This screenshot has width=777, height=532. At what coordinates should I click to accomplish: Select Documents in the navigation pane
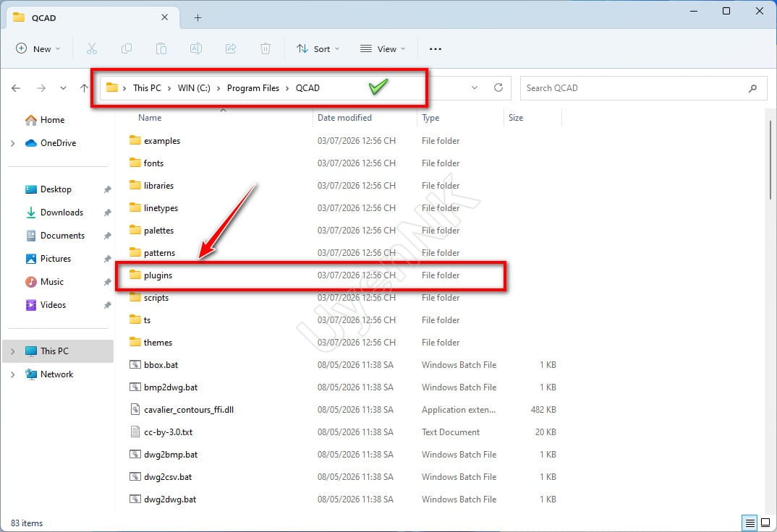[62, 236]
